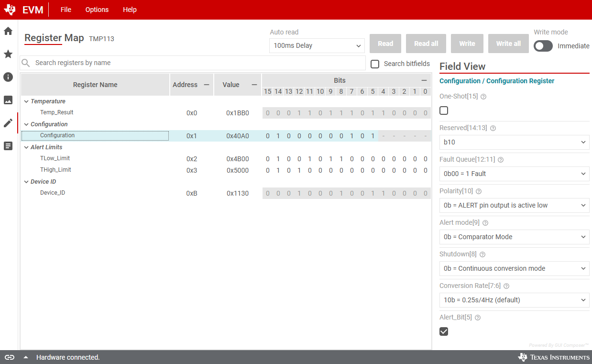Click the help icon next to One-Shot[15]
592x364 pixels.
pos(483,97)
